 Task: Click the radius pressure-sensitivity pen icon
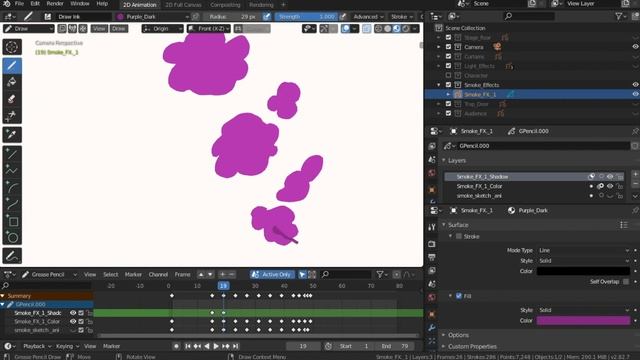coord(267,17)
